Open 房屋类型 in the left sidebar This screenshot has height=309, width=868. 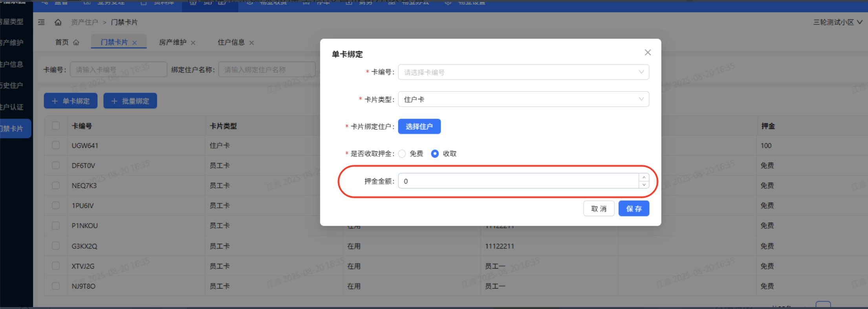12,22
